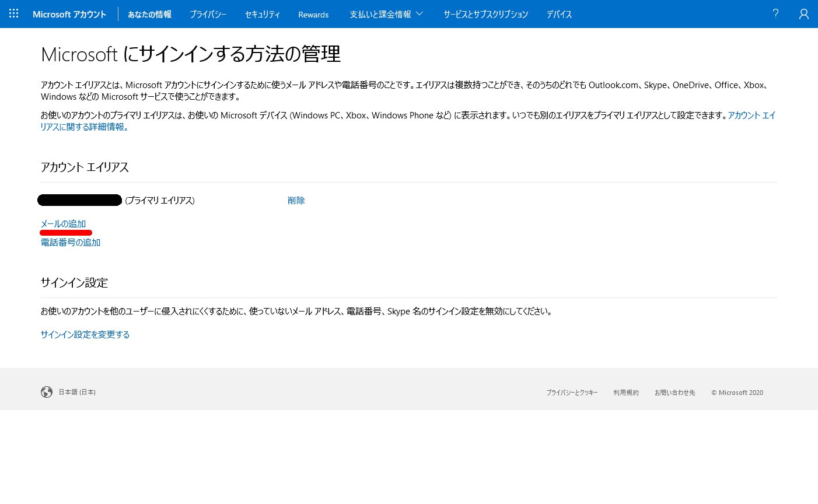Click the © Microsoft 2020 text
818x504 pixels.
pyautogui.click(x=737, y=393)
